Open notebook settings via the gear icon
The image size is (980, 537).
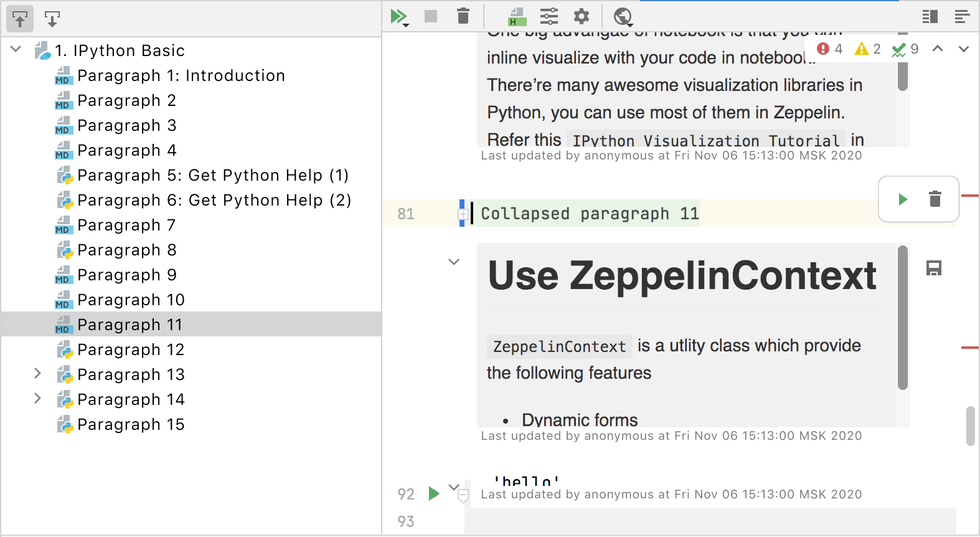point(582,16)
